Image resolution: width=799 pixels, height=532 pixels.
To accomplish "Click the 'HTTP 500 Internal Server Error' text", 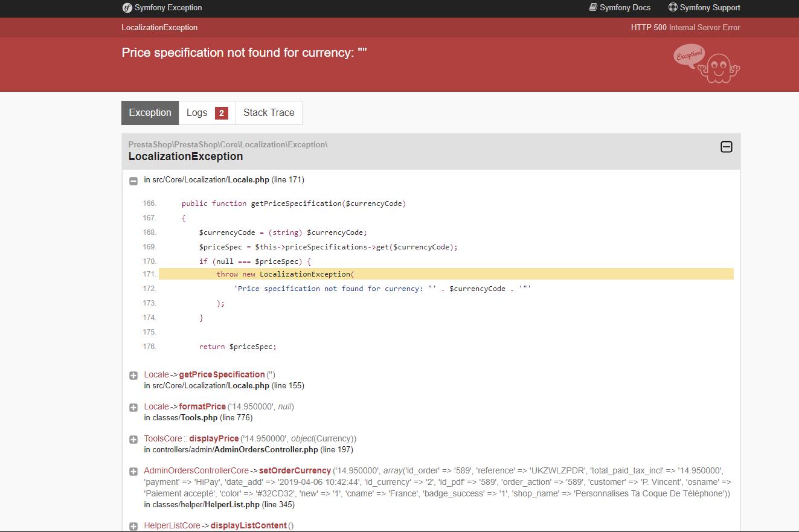I will pos(685,27).
